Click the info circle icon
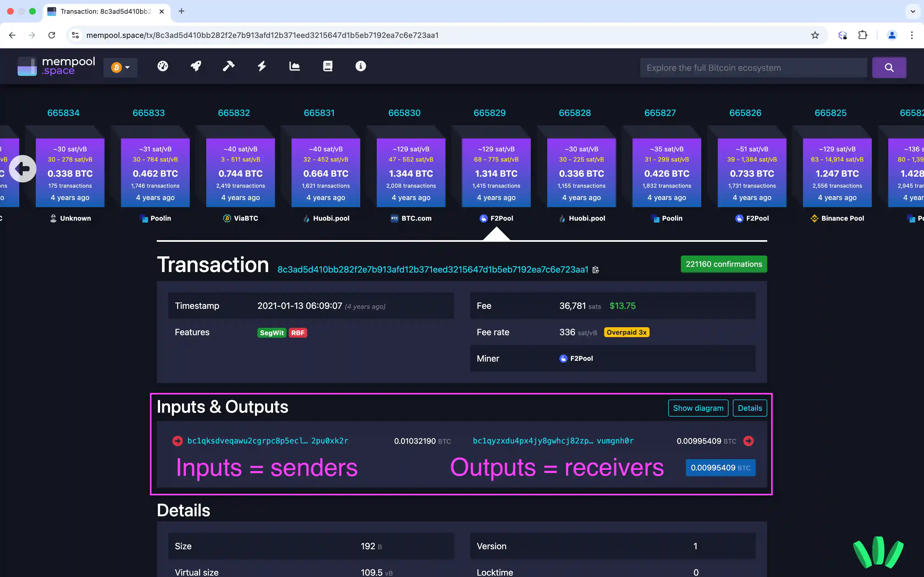The height and width of the screenshot is (577, 924). 361,66
